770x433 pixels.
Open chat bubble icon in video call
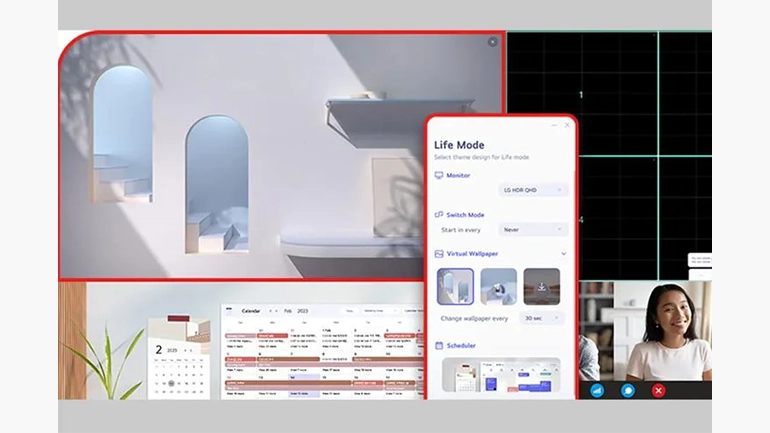point(628,390)
